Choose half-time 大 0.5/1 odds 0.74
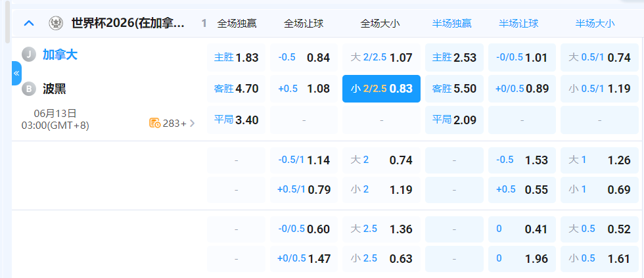This screenshot has width=644, height=278. [599, 57]
